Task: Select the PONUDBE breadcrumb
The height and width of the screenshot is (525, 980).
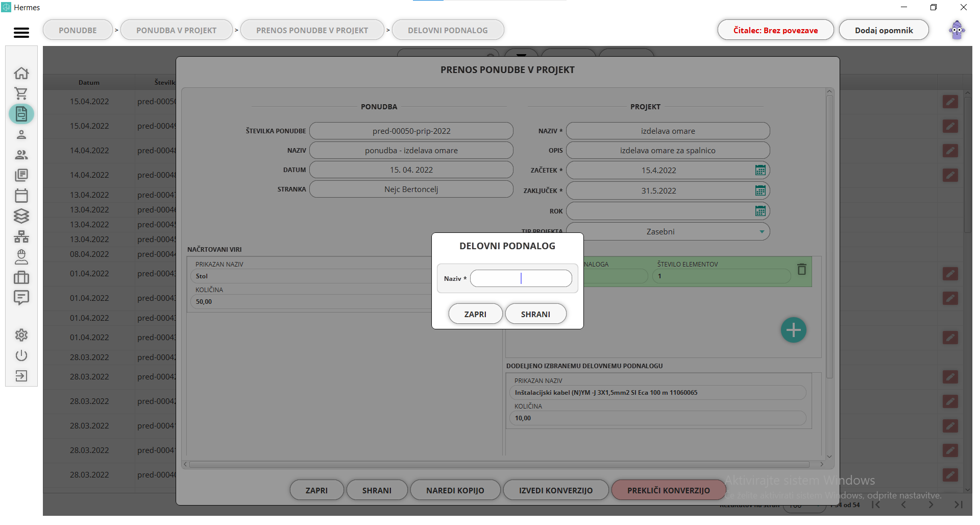Action: click(78, 30)
